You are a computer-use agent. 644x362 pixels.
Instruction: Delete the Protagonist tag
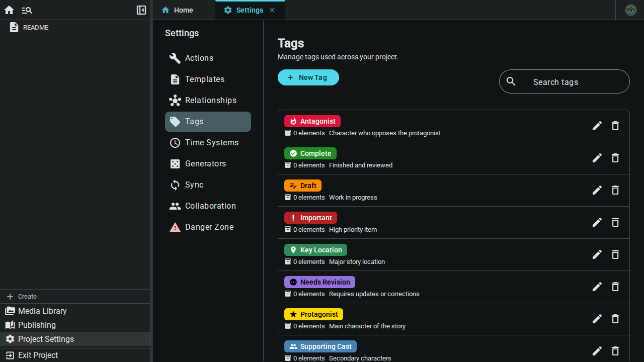coord(615,319)
